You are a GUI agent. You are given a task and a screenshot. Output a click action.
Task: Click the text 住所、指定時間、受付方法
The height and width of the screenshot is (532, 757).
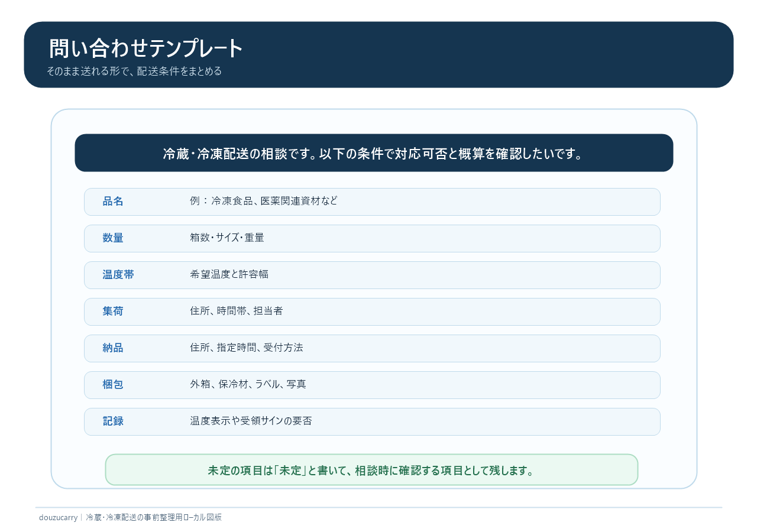click(247, 348)
